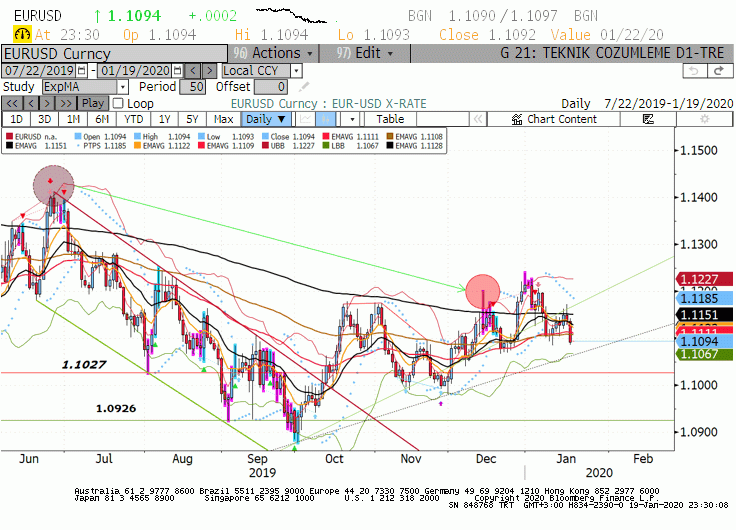Click the 1.1027 level label
The height and width of the screenshot is (530, 736).
click(x=84, y=364)
